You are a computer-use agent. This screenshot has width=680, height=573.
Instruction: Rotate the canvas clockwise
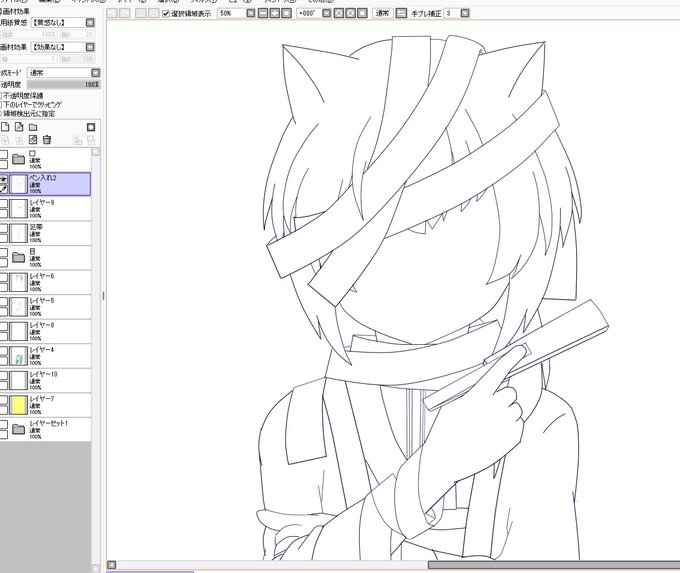pyautogui.click(x=350, y=13)
